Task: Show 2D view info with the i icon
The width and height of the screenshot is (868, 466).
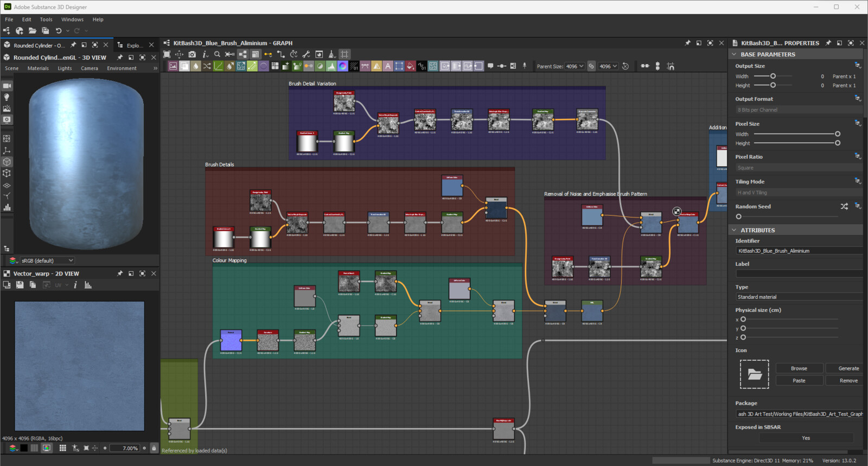Action: (x=75, y=285)
